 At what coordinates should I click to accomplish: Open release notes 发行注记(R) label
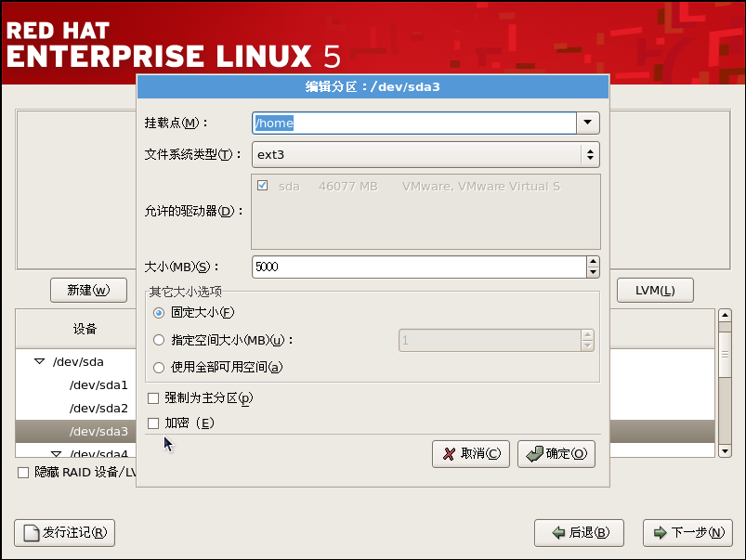74,532
